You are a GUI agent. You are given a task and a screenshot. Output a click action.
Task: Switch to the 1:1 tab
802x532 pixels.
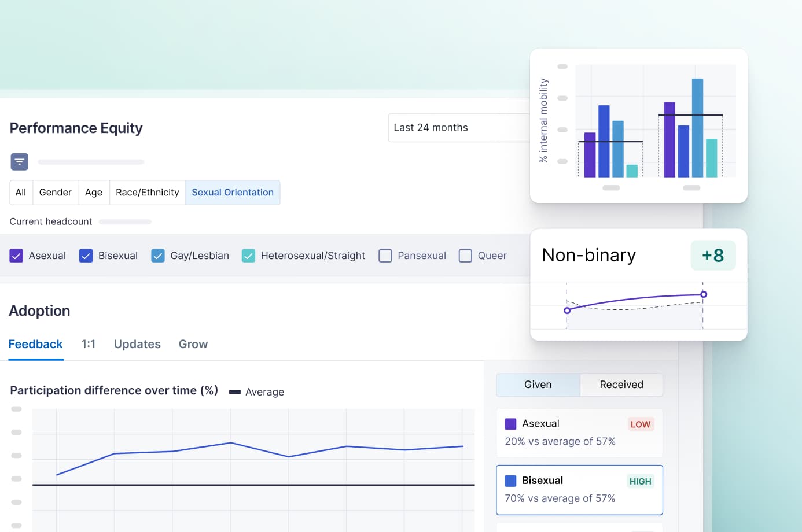point(89,344)
